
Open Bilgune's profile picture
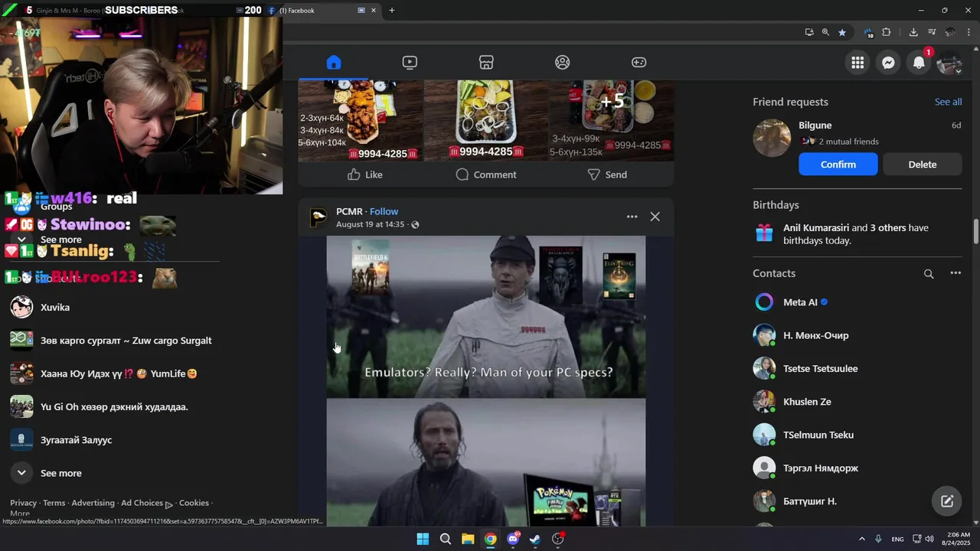[x=772, y=138]
